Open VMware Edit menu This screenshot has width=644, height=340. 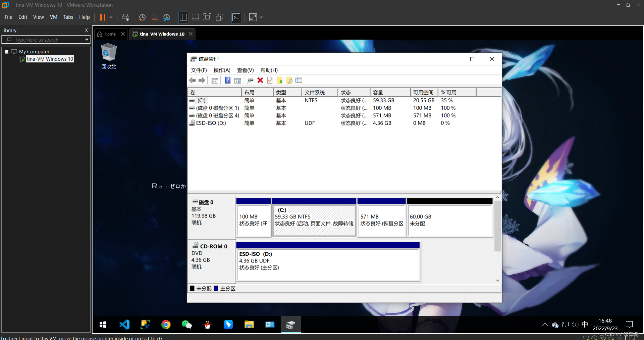(x=23, y=17)
